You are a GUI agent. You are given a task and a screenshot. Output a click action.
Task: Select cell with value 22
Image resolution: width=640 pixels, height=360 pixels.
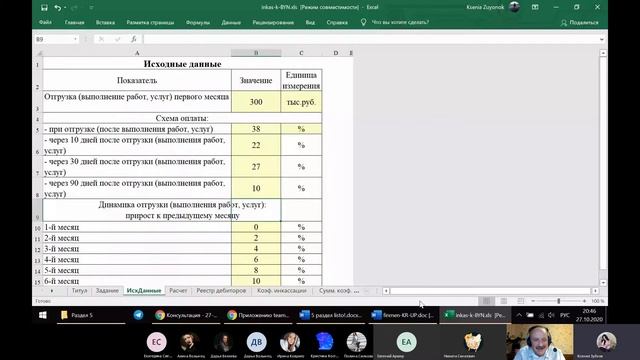[x=256, y=145]
